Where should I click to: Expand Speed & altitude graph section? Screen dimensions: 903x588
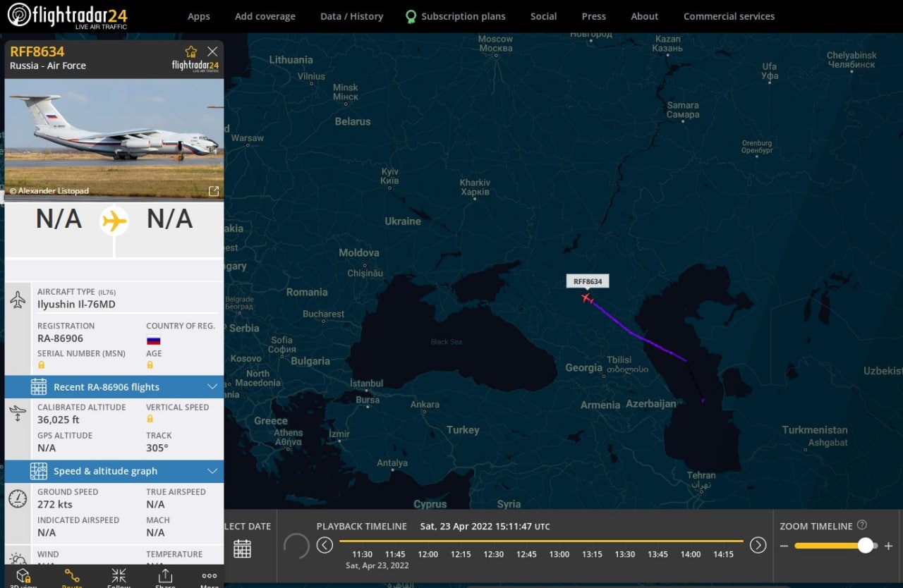(114, 471)
